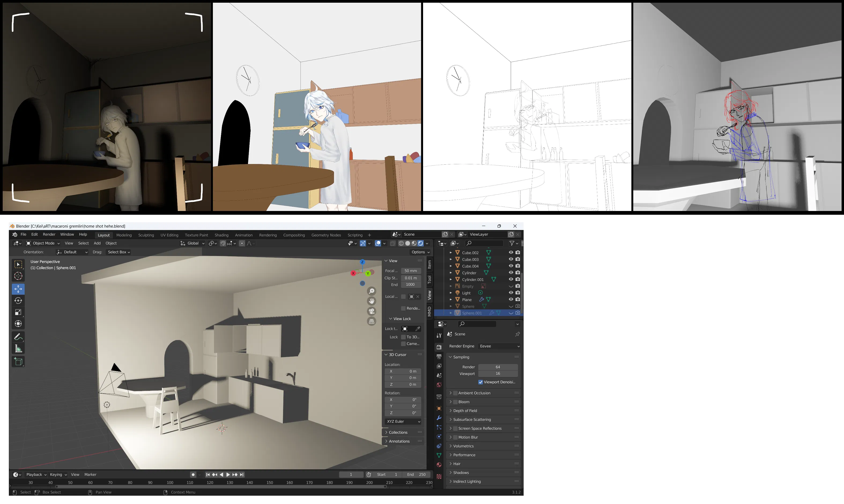844x504 pixels.
Task: Select the Rotate tool in toolbar
Action: click(18, 301)
